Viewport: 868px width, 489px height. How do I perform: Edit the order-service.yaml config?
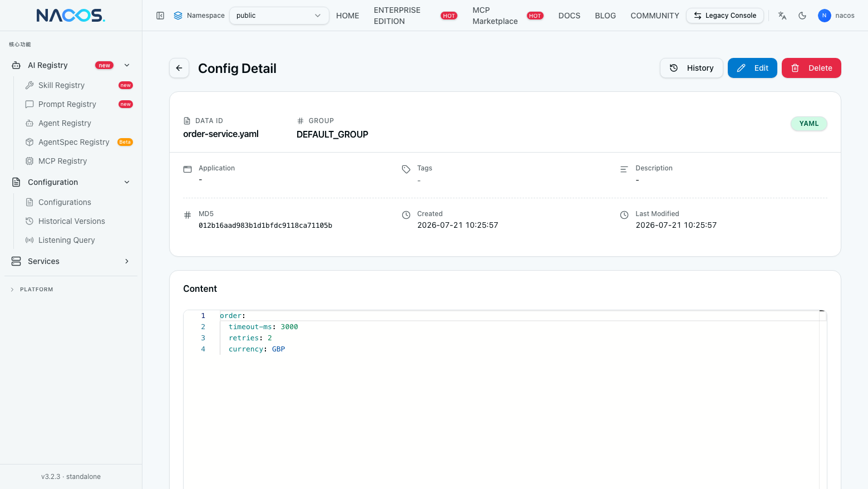point(752,68)
